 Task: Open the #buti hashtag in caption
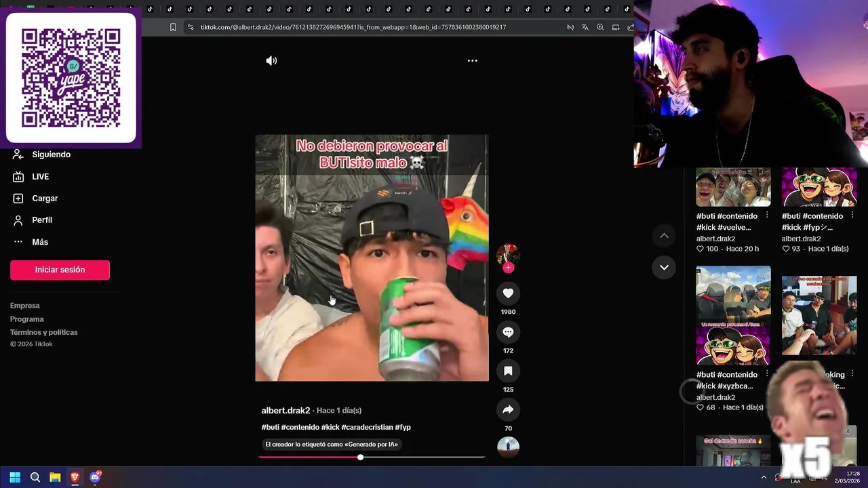point(270,427)
